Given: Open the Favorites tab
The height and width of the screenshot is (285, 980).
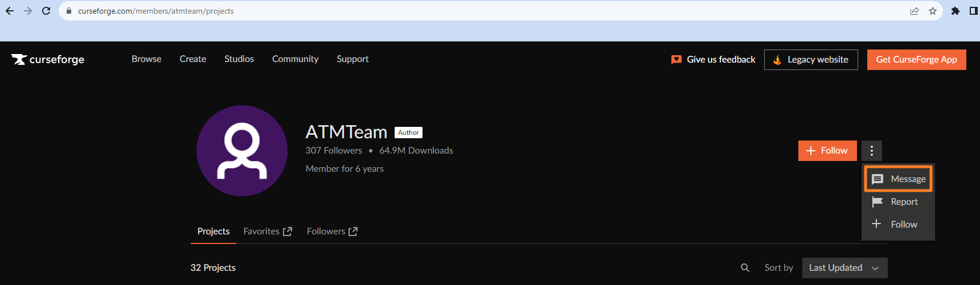Looking at the screenshot, I should (x=268, y=232).
